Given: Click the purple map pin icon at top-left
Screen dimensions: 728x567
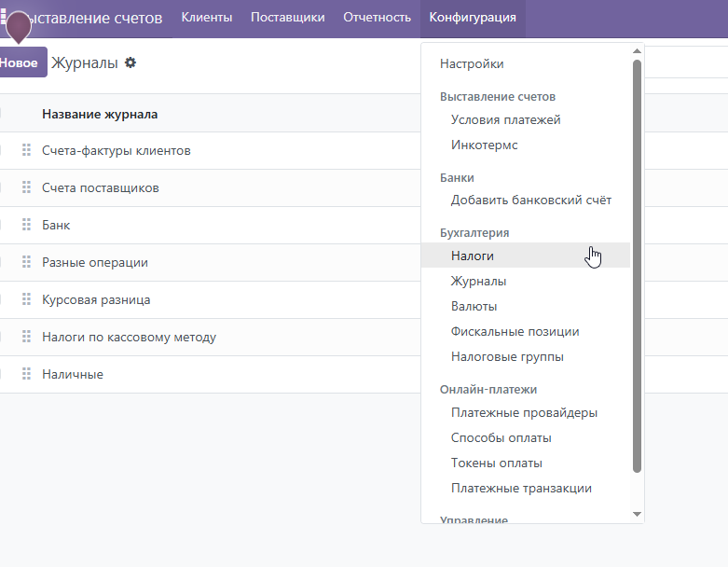Looking at the screenshot, I should [18, 27].
